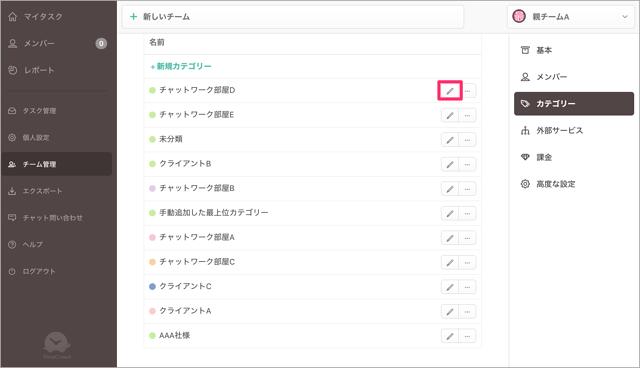Click the blue color dot of クライアントC
Image resolution: width=640 pixels, height=368 pixels.
click(152, 286)
